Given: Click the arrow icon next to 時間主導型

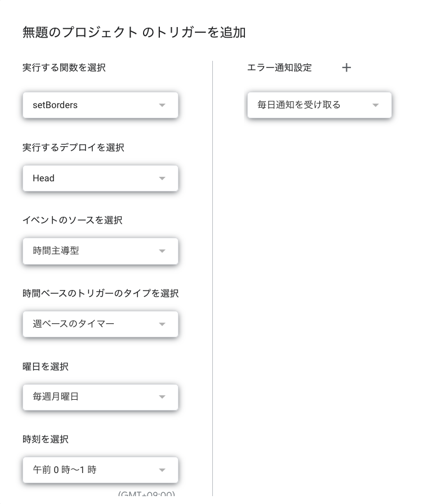Looking at the screenshot, I should [162, 251].
